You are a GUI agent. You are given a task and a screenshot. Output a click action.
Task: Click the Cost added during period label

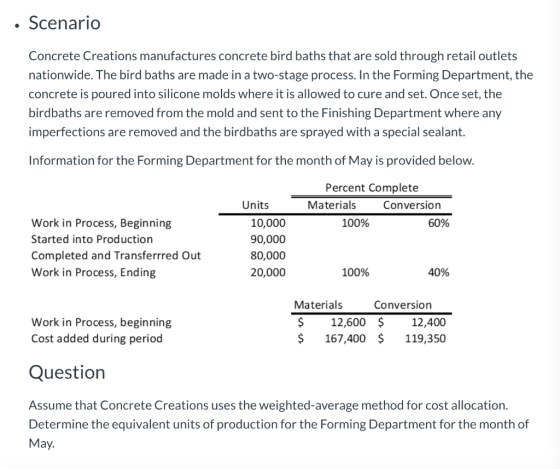click(97, 338)
